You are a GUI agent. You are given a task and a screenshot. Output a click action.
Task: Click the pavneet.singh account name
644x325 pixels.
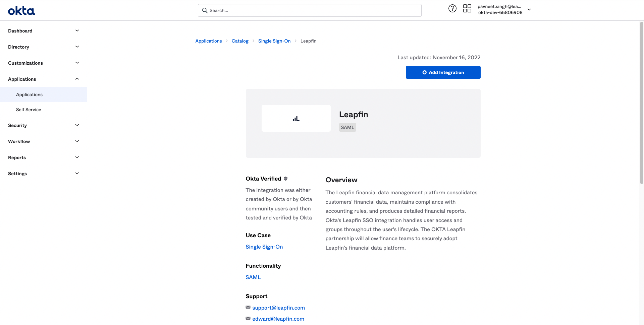click(x=499, y=6)
